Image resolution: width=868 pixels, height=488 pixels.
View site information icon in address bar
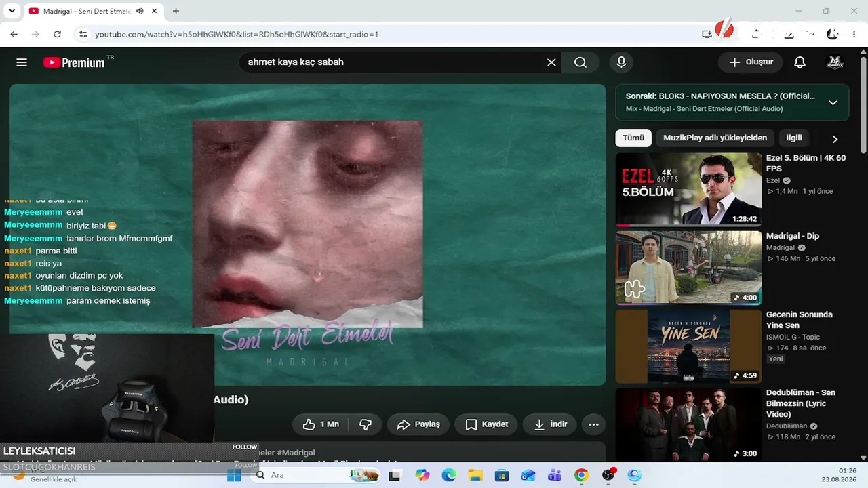click(83, 34)
